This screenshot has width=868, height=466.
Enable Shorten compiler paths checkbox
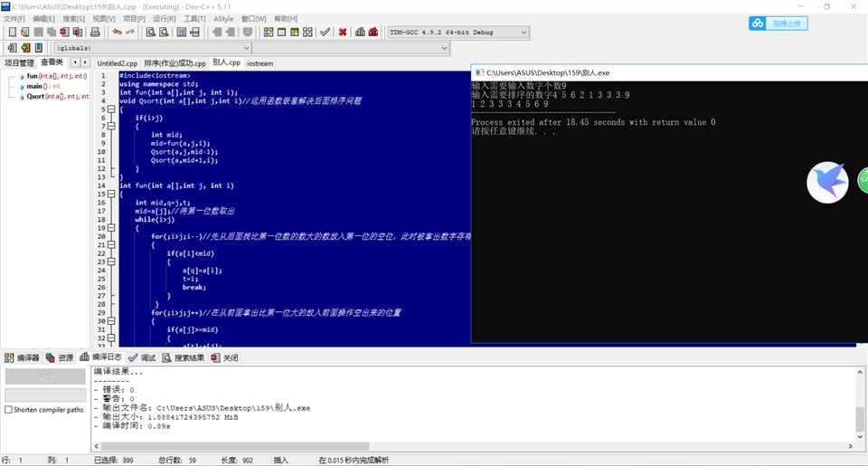click(x=8, y=410)
